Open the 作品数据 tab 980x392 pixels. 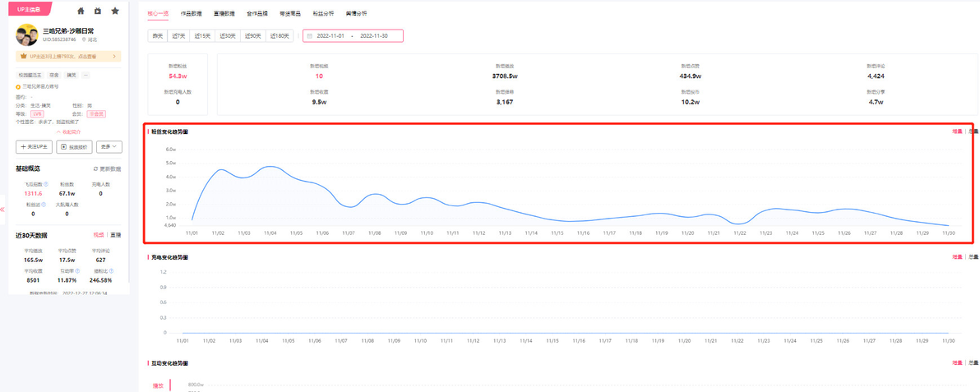click(x=191, y=13)
